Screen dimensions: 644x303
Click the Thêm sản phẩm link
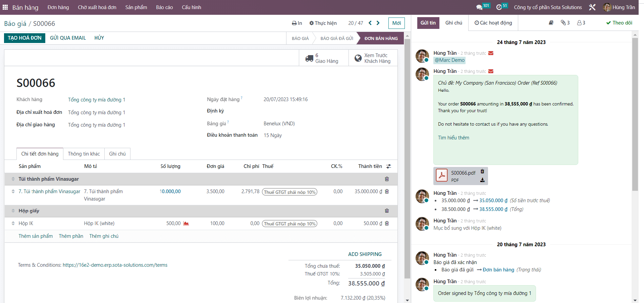click(36, 236)
